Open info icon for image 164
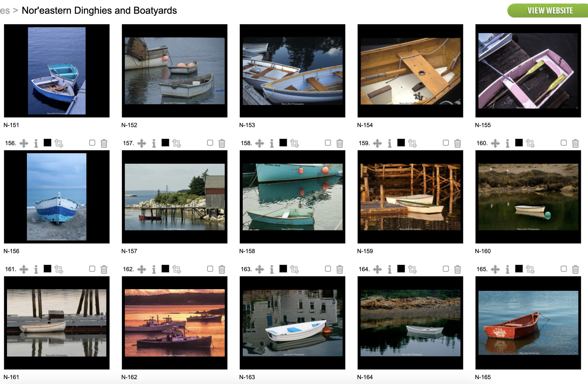The height and width of the screenshot is (384, 588). coord(389,269)
